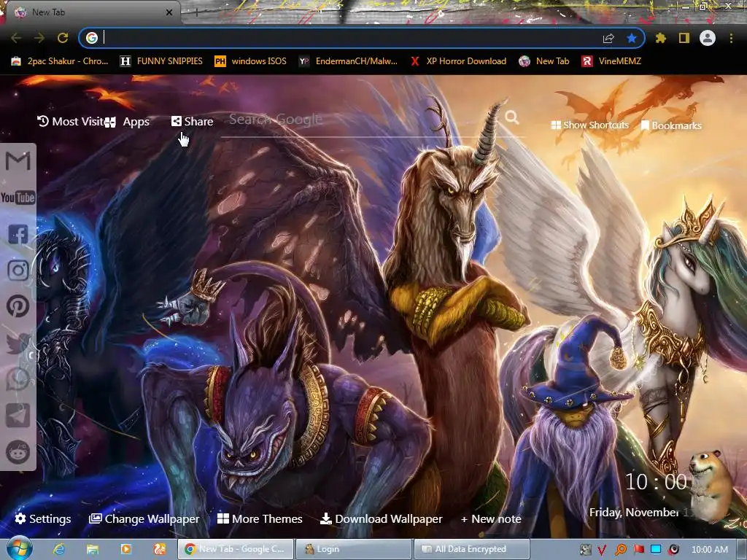Open Telegram from the left sidebar
Viewport: 747px width, 560px height.
(x=18, y=415)
